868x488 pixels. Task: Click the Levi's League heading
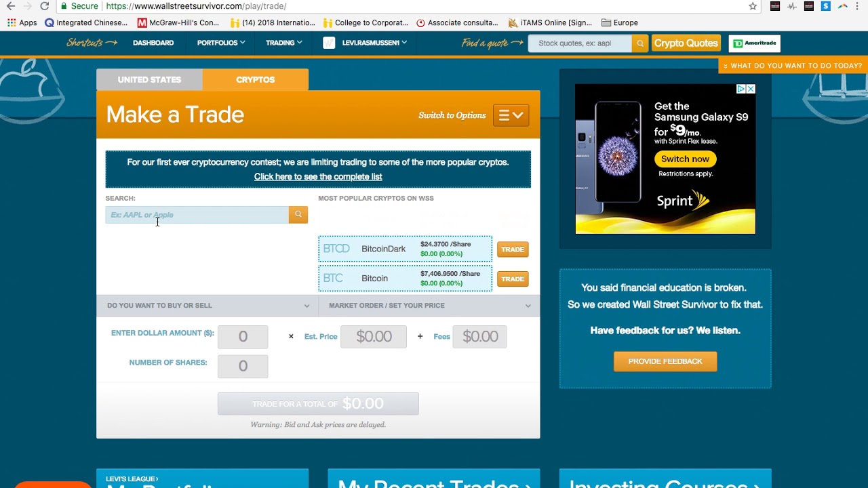pyautogui.click(x=132, y=479)
